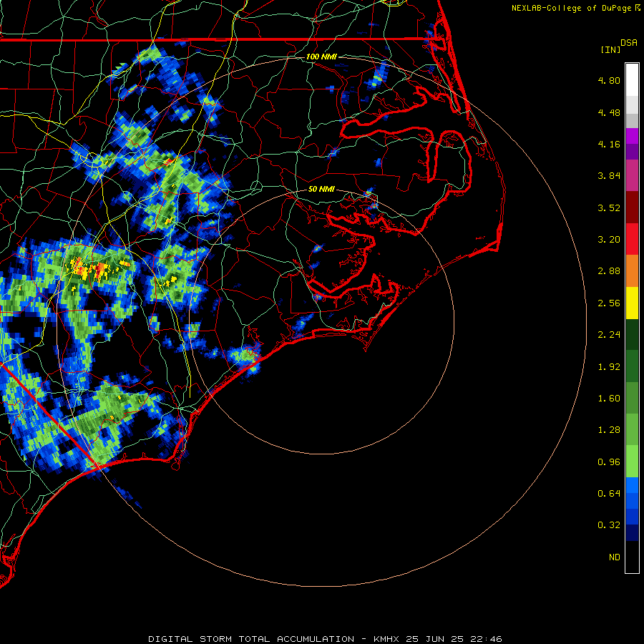Click the 2.88 legend value
The height and width of the screenshot is (644, 644).
click(x=609, y=271)
